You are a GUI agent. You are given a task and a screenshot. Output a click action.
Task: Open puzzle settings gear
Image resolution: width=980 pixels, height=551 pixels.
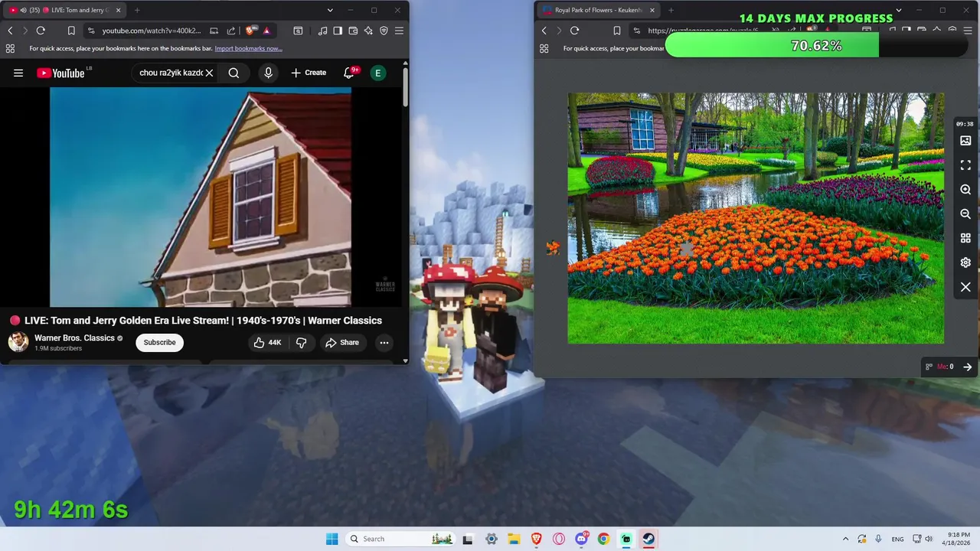pyautogui.click(x=965, y=262)
